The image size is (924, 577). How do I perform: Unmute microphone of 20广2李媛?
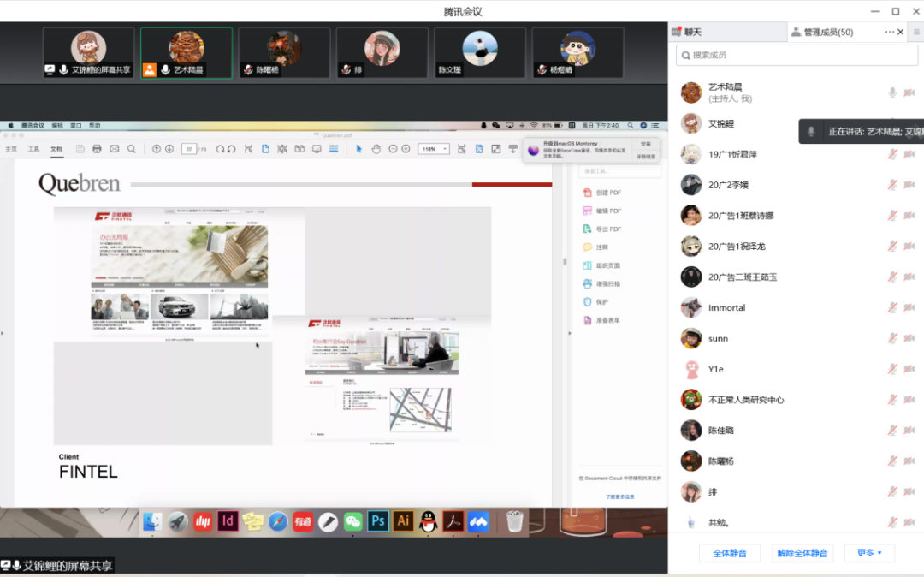pos(892,185)
